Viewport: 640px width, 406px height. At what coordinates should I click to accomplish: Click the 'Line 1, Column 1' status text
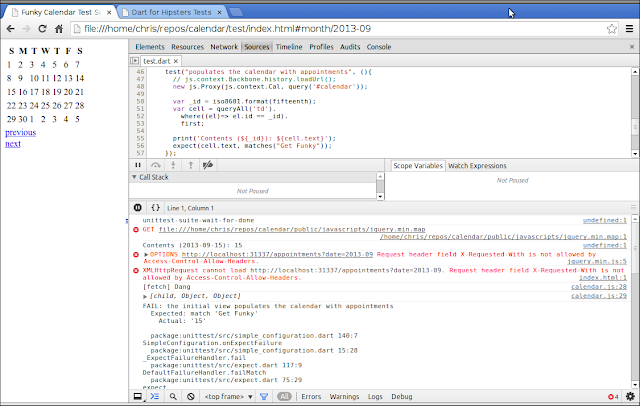coord(190,208)
